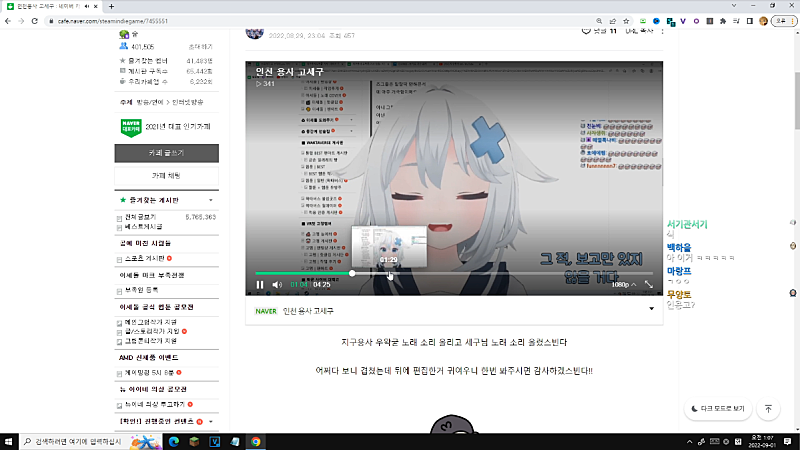Click the share page icon in address bar

click(x=613, y=21)
